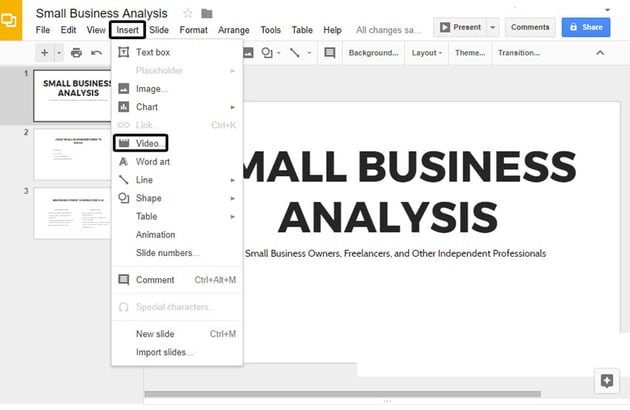Choose Word art from Insert menu
Viewport: 630px width, 410px height.
pos(177,162)
